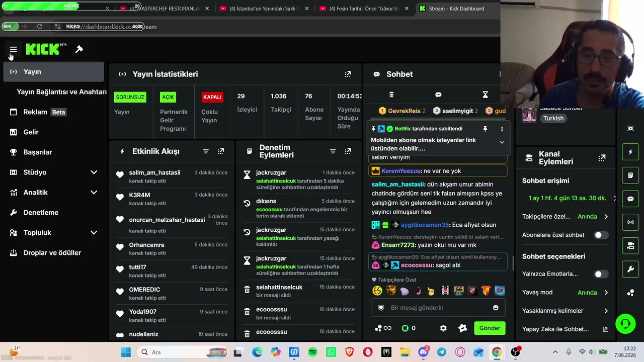This screenshot has width=644, height=362.
Task: Unpin the BotRix pinned message
Action: (x=485, y=129)
